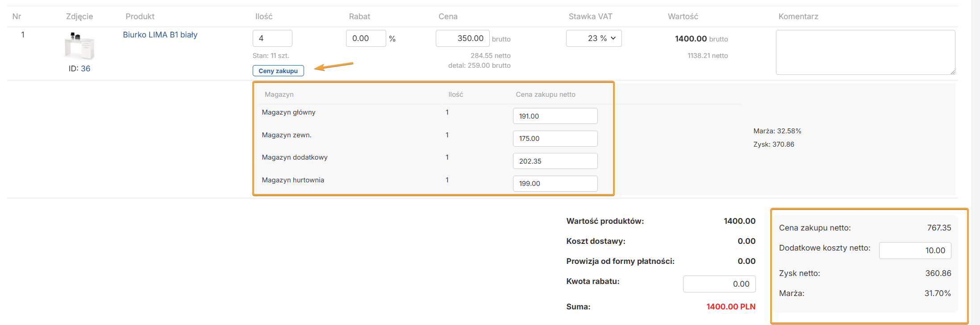Open the Biurko LIMA B1 biały product link

click(x=160, y=35)
